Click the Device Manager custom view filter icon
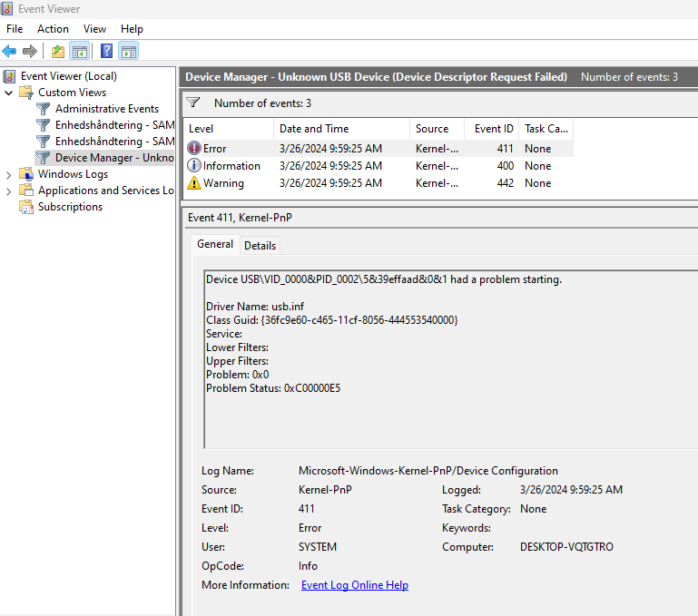698x616 pixels. click(x=44, y=158)
